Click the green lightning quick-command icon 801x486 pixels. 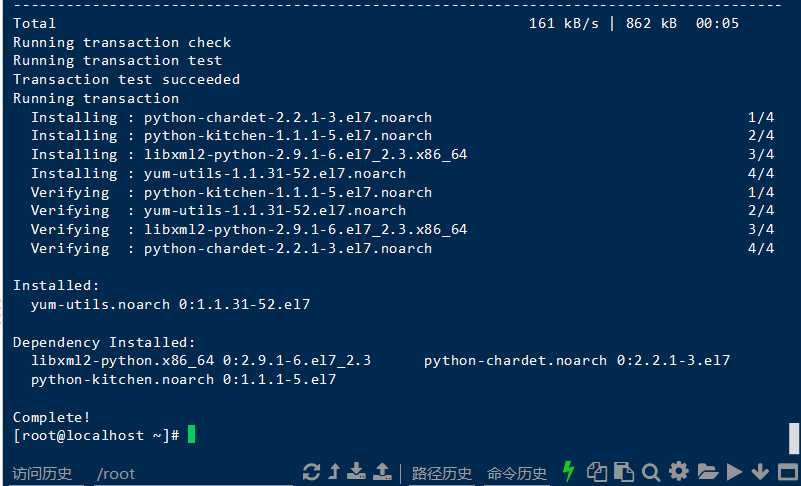click(x=568, y=471)
